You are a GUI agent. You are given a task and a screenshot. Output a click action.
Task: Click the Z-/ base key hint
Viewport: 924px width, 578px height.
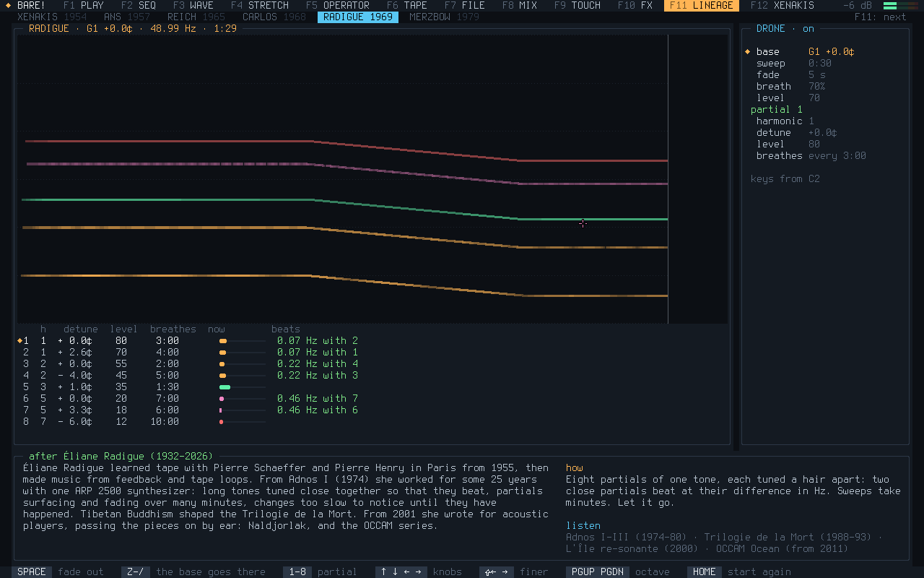[193, 571]
